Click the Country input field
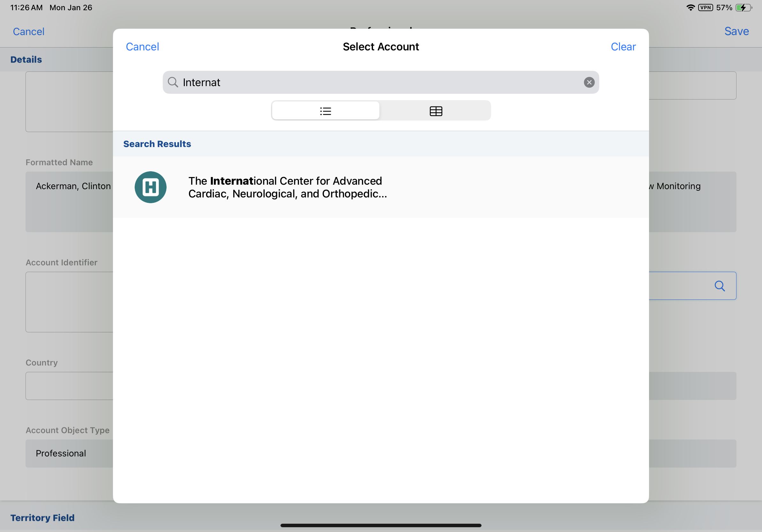Screen dimensions: 762x532 (69, 385)
